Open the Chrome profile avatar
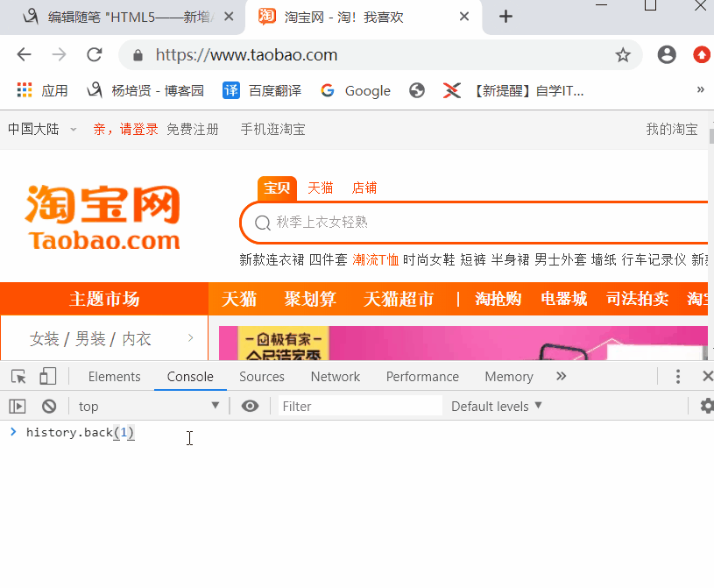Image resolution: width=714 pixels, height=588 pixels. pos(667,54)
